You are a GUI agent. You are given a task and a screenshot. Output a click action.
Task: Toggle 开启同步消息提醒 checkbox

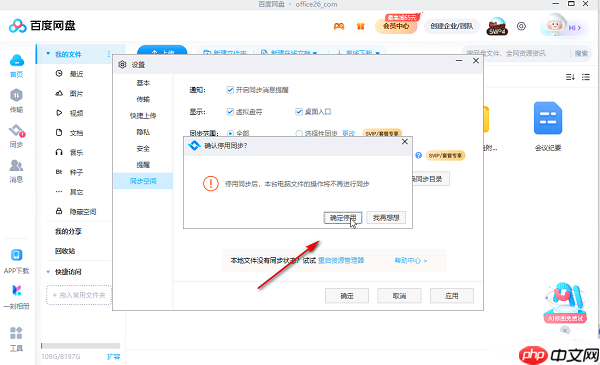(230, 90)
